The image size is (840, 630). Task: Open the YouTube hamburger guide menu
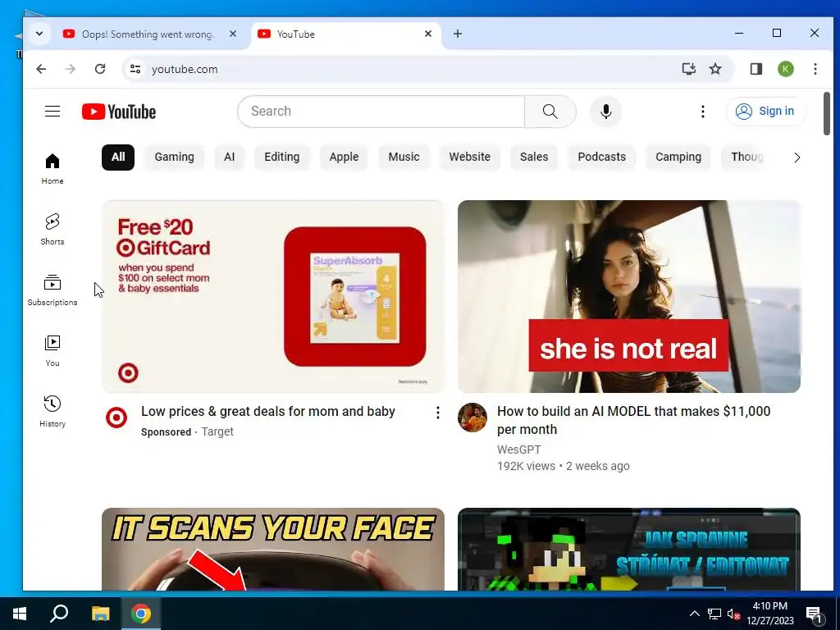52,112
